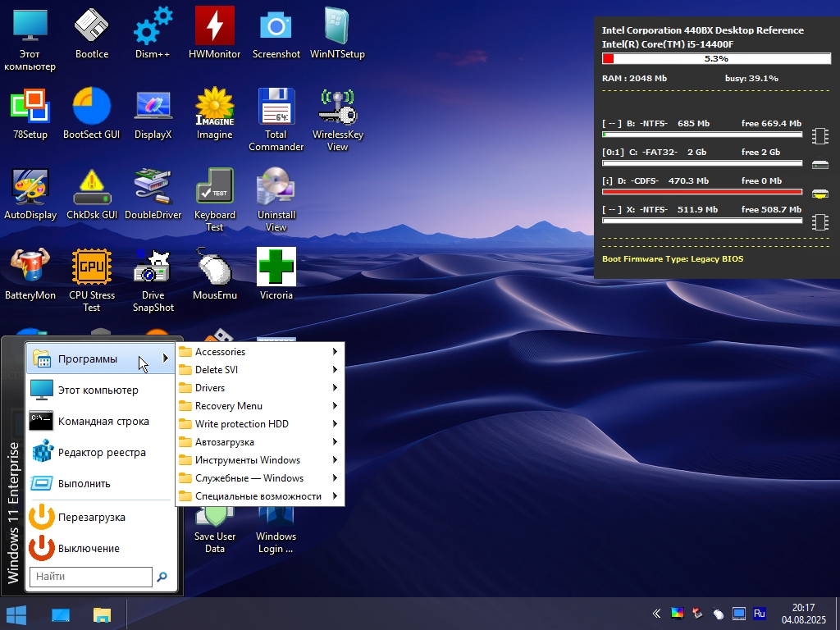Choose 'Выполнить' in Start menu
Viewport: 840px width, 630px height.
101,483
